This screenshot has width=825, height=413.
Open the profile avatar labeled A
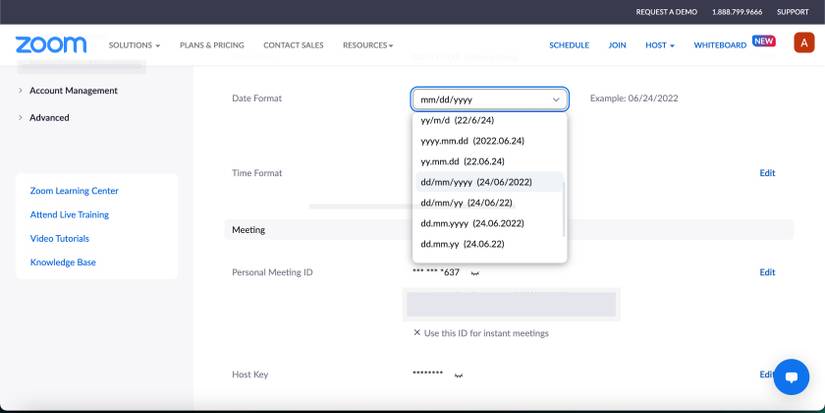804,43
